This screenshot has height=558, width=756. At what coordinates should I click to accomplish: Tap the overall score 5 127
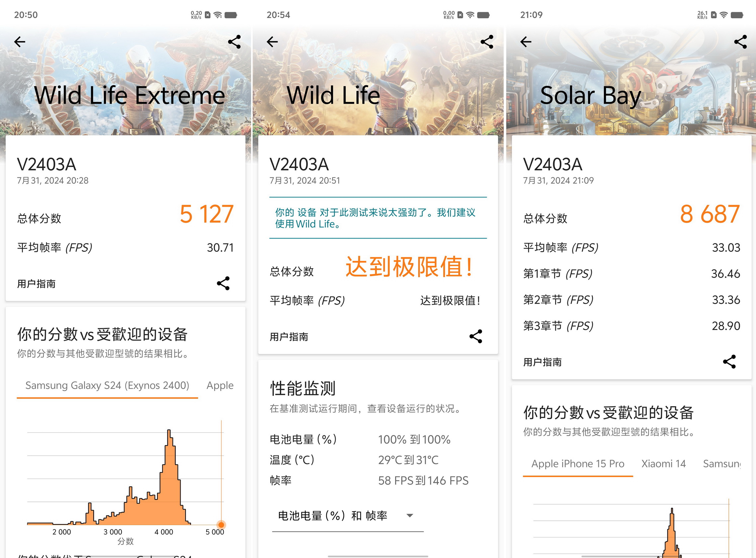point(206,214)
